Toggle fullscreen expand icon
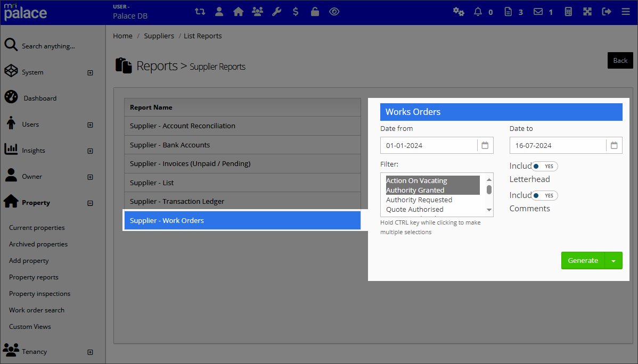The image size is (638, 364). (587, 12)
